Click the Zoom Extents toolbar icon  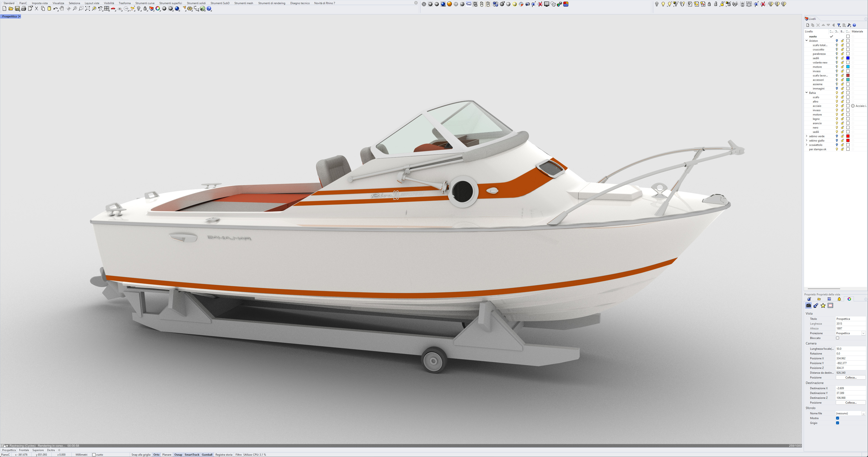88,9
